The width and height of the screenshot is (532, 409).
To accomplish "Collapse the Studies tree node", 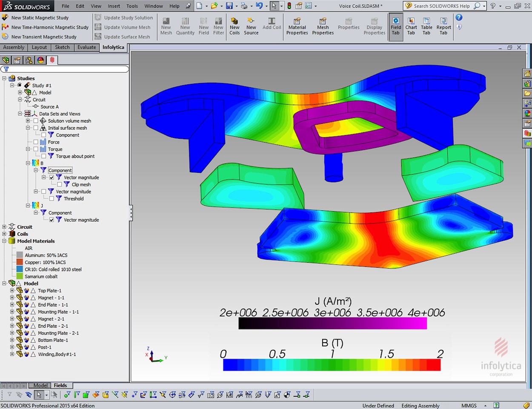I will pos(4,78).
